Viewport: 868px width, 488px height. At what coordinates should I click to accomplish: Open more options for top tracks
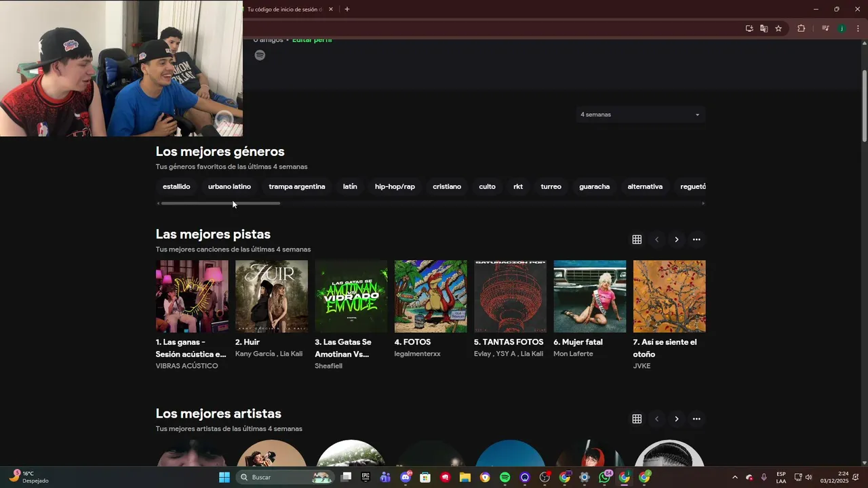[x=696, y=239]
